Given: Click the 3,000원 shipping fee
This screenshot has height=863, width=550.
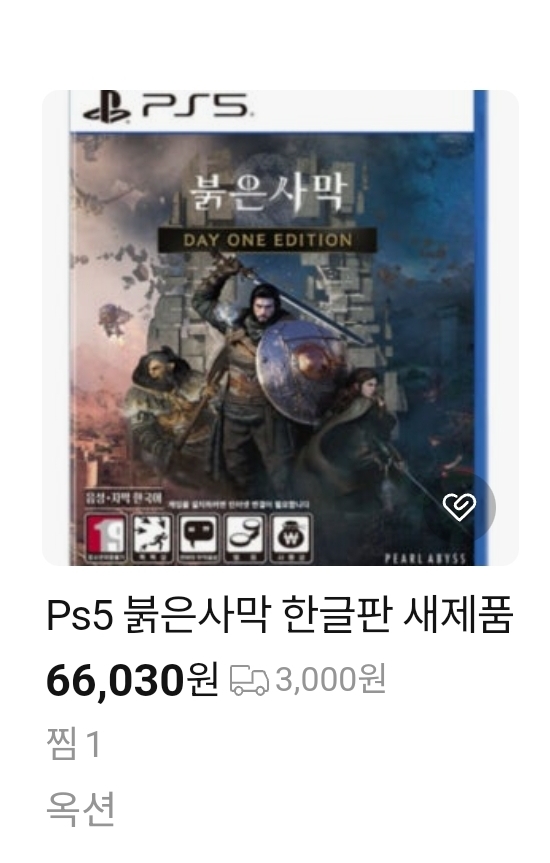Looking at the screenshot, I should pyautogui.click(x=330, y=679).
